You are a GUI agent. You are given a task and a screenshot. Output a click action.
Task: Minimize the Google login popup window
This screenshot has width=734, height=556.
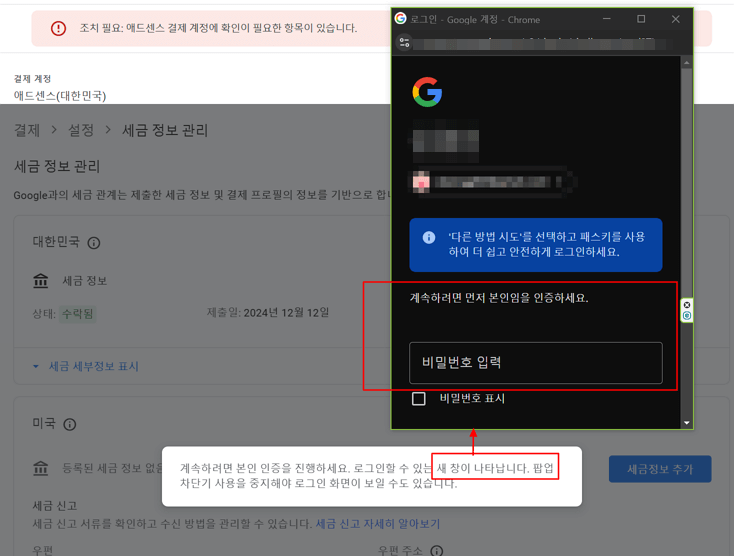[607, 19]
